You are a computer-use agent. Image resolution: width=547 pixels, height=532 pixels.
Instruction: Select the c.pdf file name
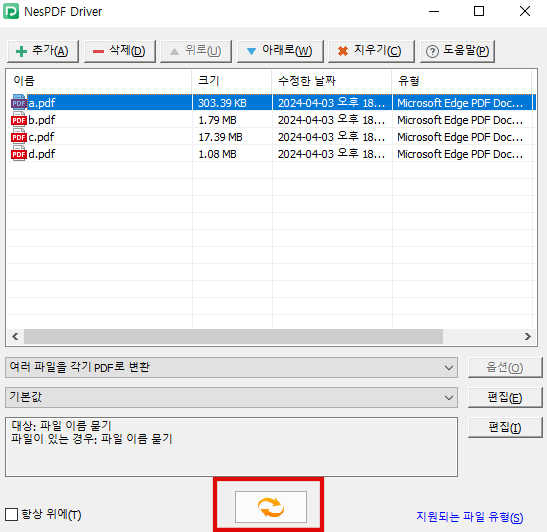[x=41, y=137]
